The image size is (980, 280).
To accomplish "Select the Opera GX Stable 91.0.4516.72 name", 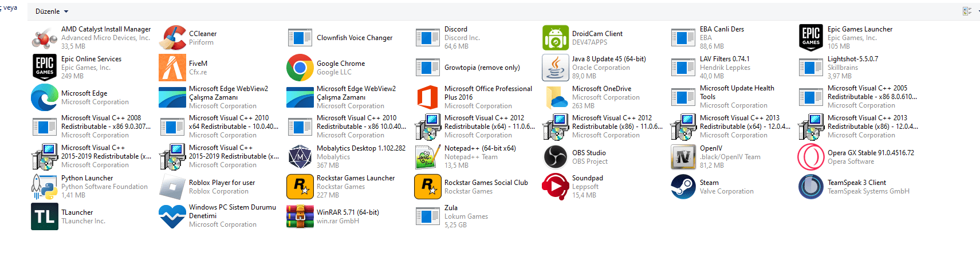I will (x=871, y=153).
